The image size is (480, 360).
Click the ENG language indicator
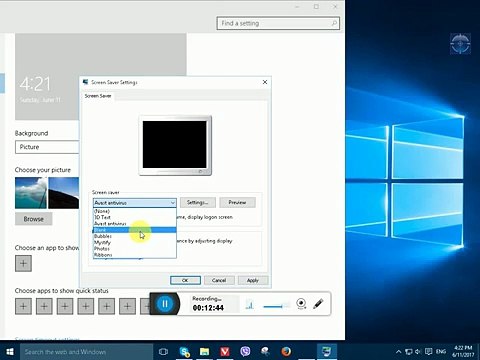pos(441,352)
